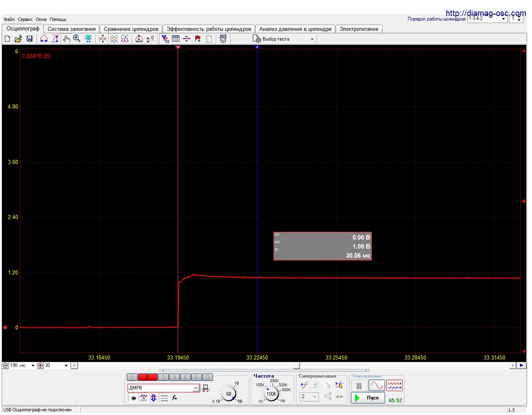532x415 pixels.
Task: Toggle channel 3 button
Action: pyautogui.click(x=163, y=377)
